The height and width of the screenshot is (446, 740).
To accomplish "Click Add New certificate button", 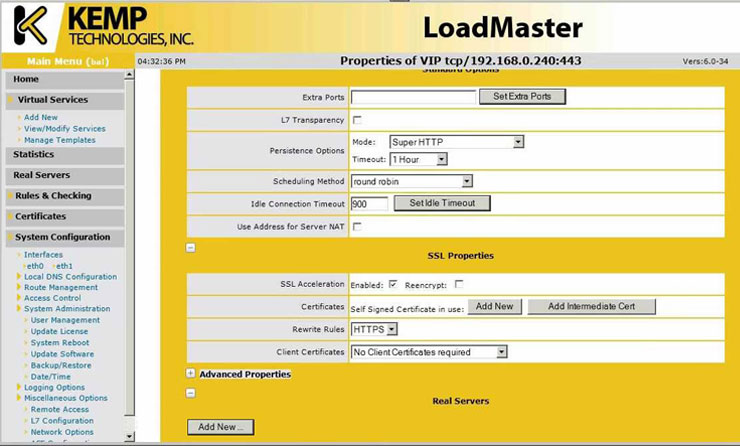I will click(x=495, y=306).
